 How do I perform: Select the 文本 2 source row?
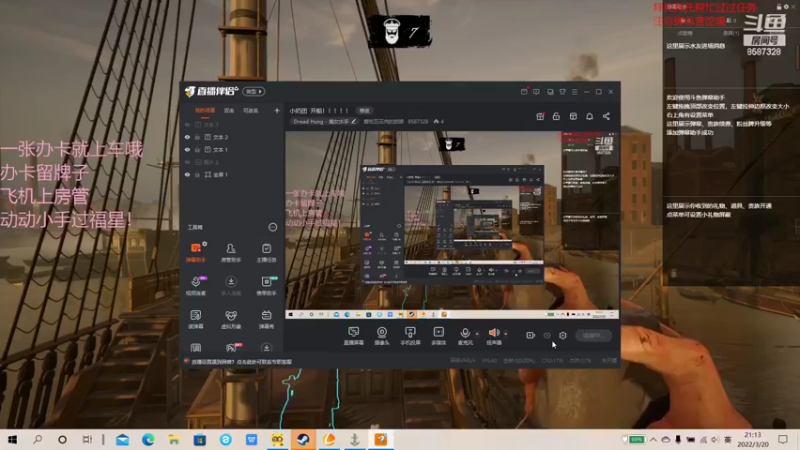point(232,137)
